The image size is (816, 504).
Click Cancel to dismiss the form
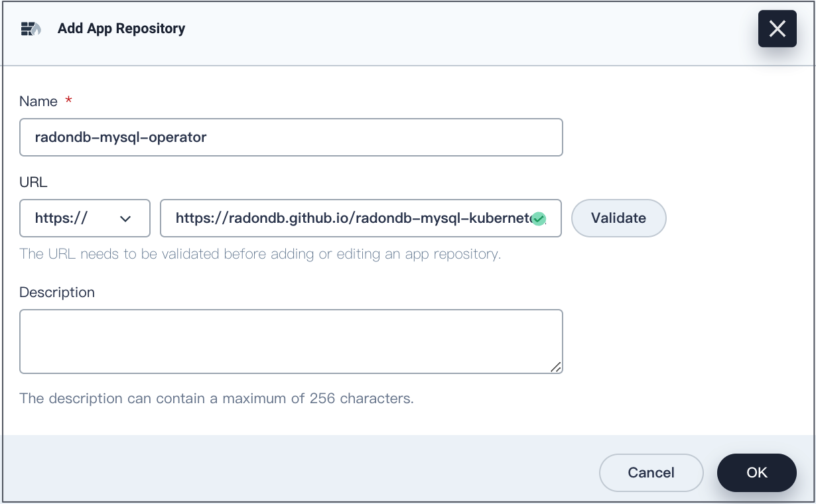pos(651,472)
